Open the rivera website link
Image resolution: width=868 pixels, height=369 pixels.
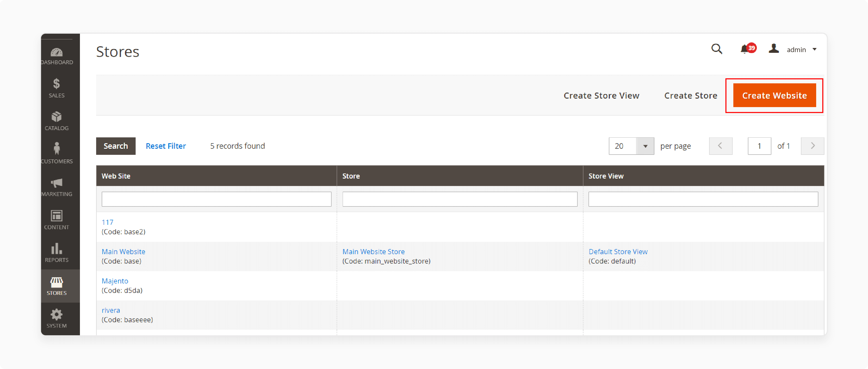111,310
